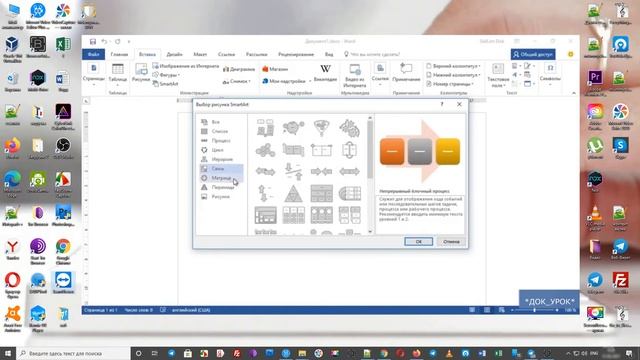Click the Undo icon in Word

(104, 42)
